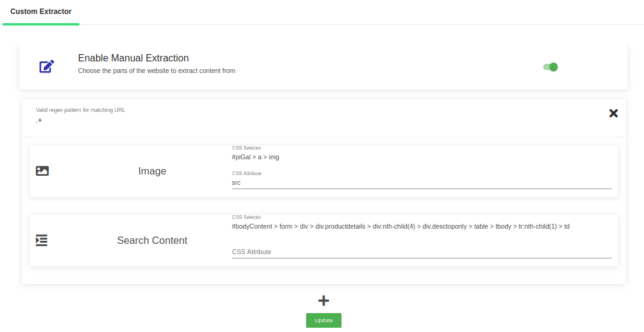Screen dimensions: 644x332
Task: Click the 'Image' row label
Action: 152,171
